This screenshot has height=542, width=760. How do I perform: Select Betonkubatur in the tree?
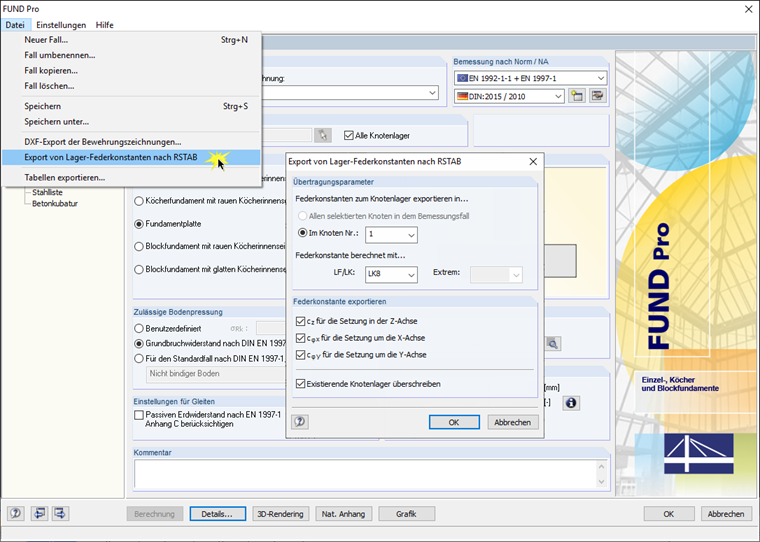55,204
